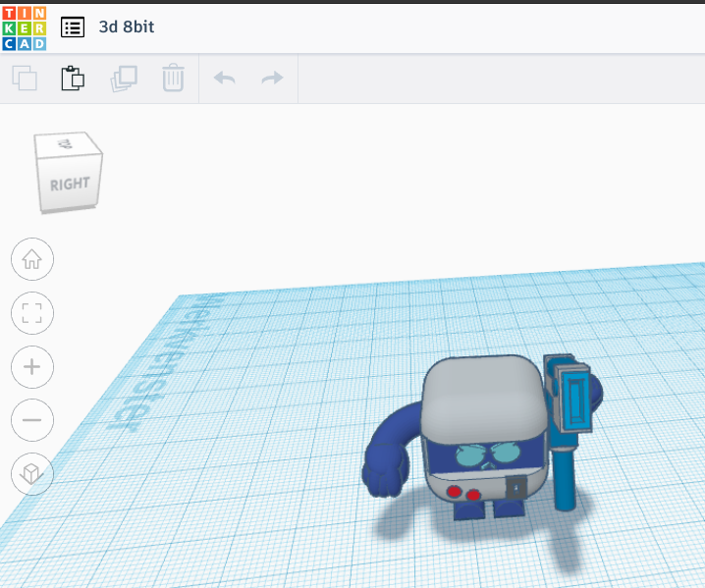Zoom in with the plus button
Image resolution: width=705 pixels, height=588 pixels.
[32, 367]
